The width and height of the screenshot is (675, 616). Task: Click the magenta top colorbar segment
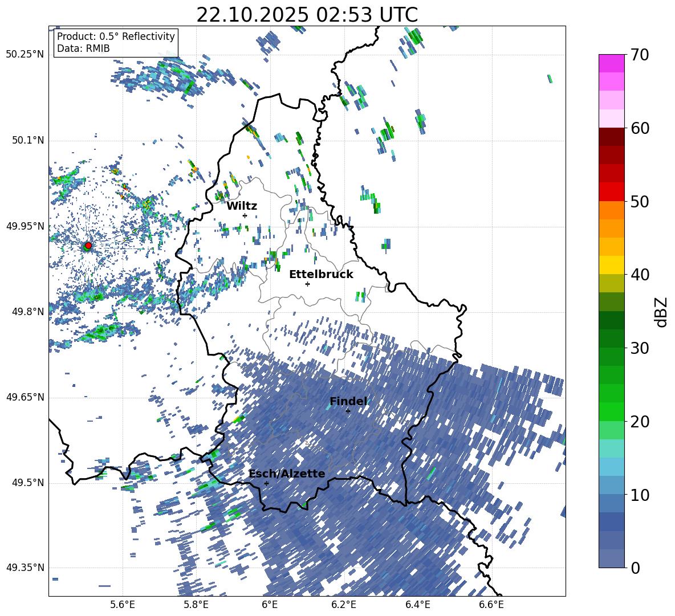pos(611,63)
